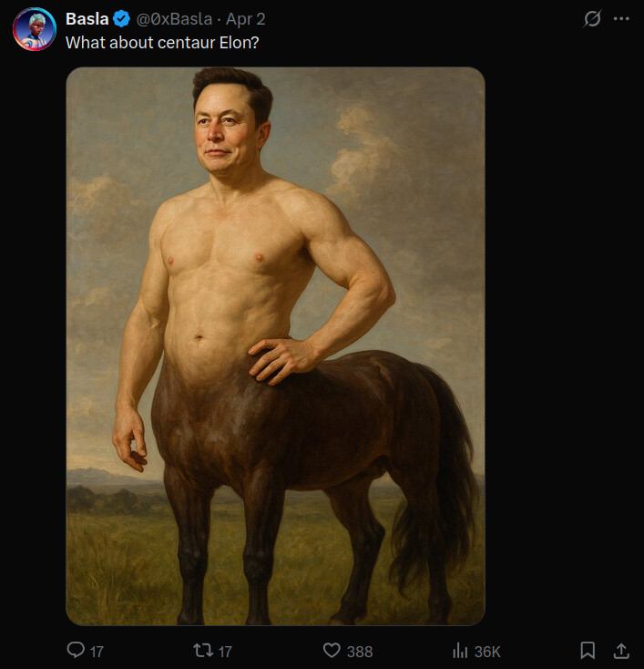
Task: Toggle the repost arrows icon
Action: (203, 650)
